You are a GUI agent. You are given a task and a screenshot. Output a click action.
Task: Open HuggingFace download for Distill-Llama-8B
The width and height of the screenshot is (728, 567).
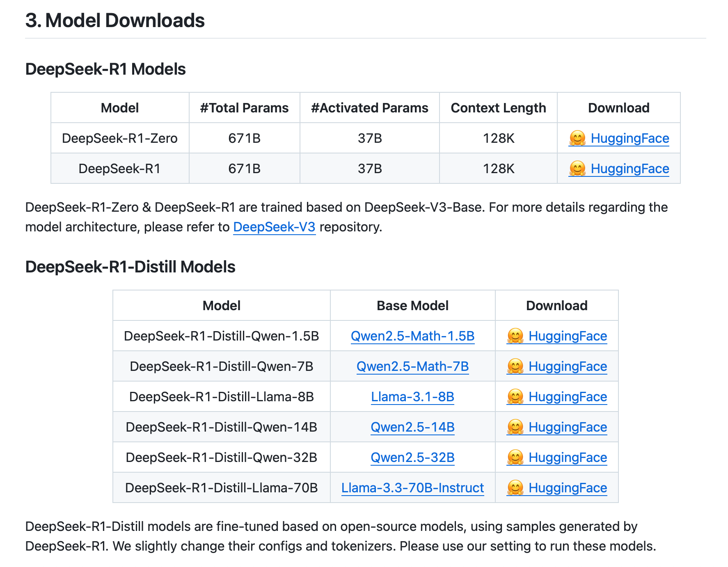point(557,397)
